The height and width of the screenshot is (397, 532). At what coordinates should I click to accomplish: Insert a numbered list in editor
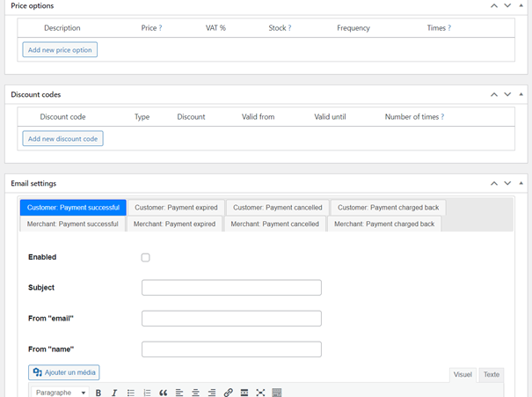click(x=147, y=393)
